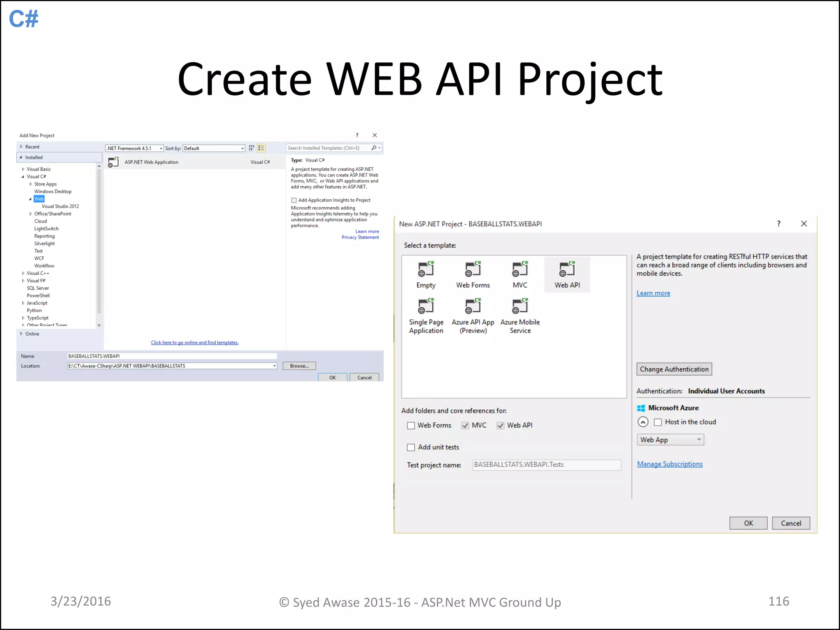The height and width of the screenshot is (630, 840).
Task: Click the Change Authentication button
Action: tap(674, 369)
